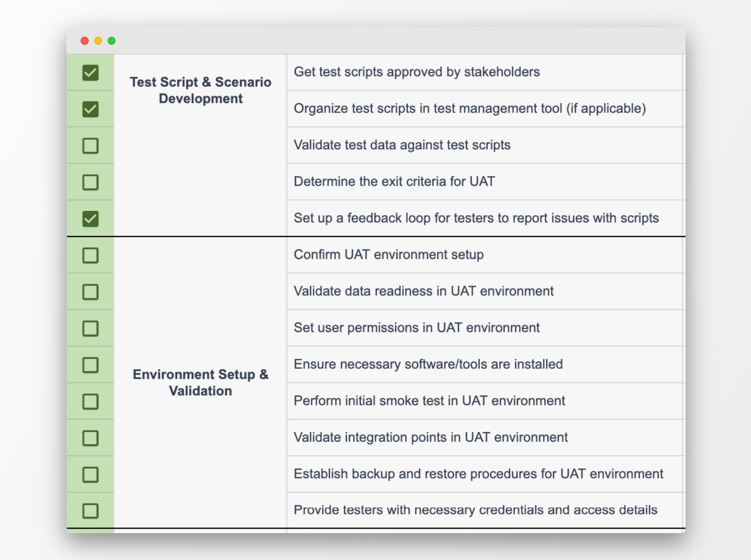Screen dimensions: 751x560
Task: Select 'Test Script & Scenario Development' category cell
Action: click(x=200, y=90)
